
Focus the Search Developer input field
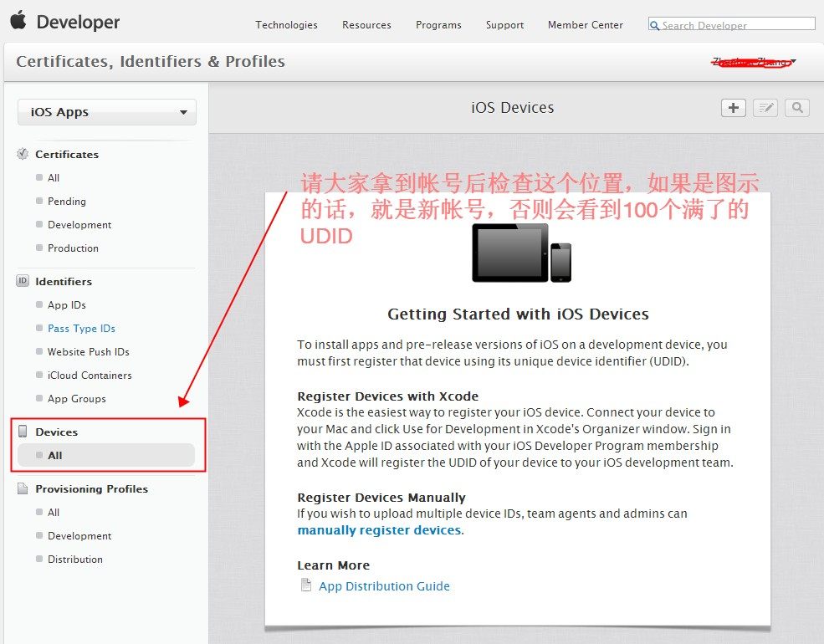[731, 24]
